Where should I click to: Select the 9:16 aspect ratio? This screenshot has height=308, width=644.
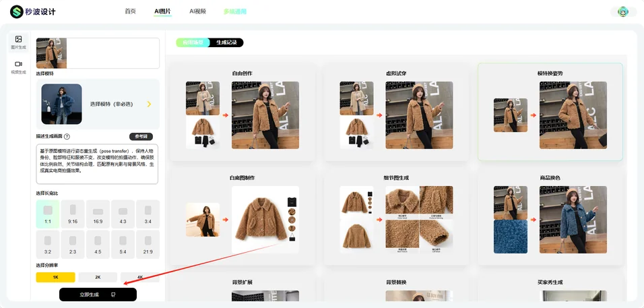click(73, 214)
